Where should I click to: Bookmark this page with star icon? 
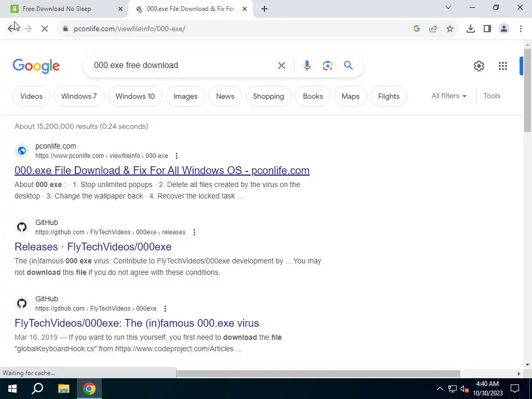tap(450, 29)
